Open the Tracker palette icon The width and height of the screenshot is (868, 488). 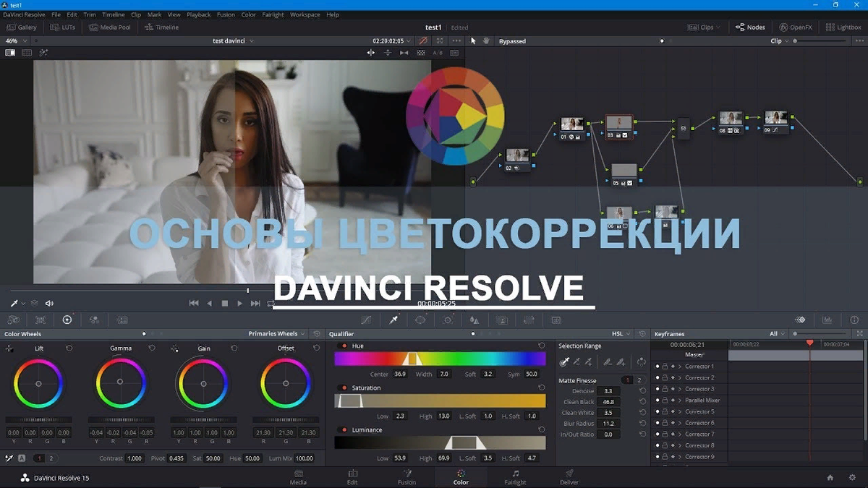[x=448, y=320]
